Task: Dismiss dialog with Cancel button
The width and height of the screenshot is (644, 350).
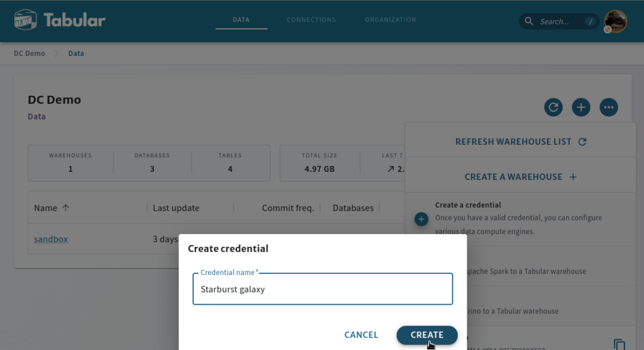Action: click(361, 335)
